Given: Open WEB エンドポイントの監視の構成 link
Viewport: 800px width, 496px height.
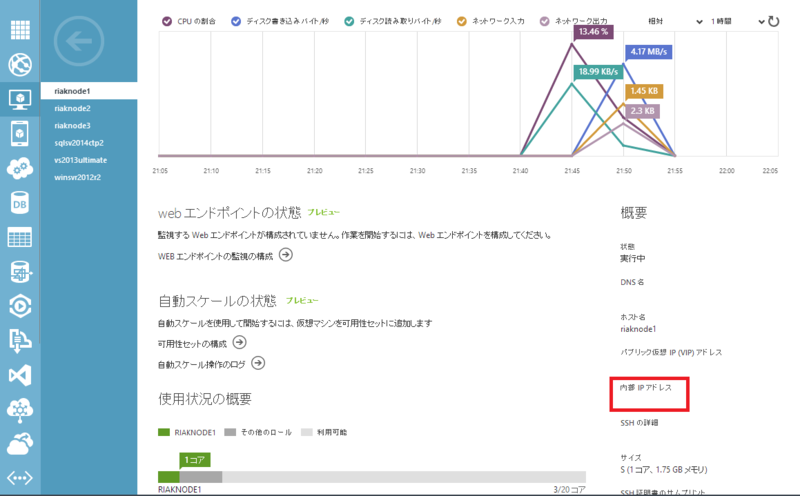Looking at the screenshot, I should 215,256.
